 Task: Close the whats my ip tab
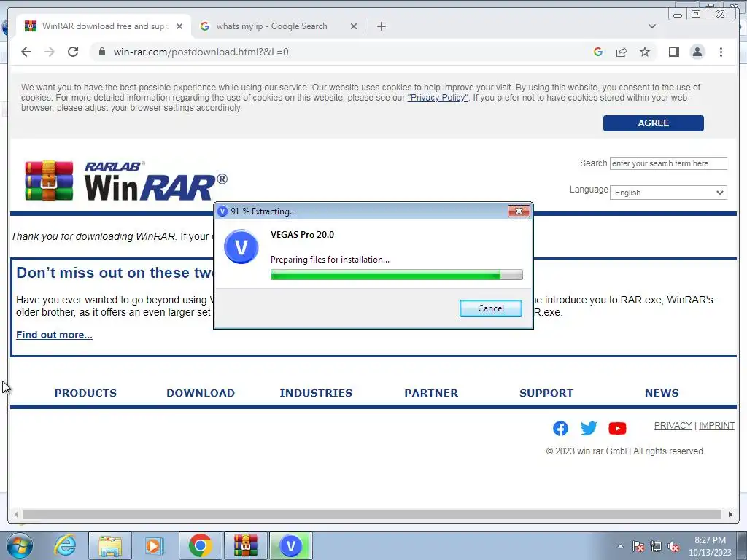point(354,26)
